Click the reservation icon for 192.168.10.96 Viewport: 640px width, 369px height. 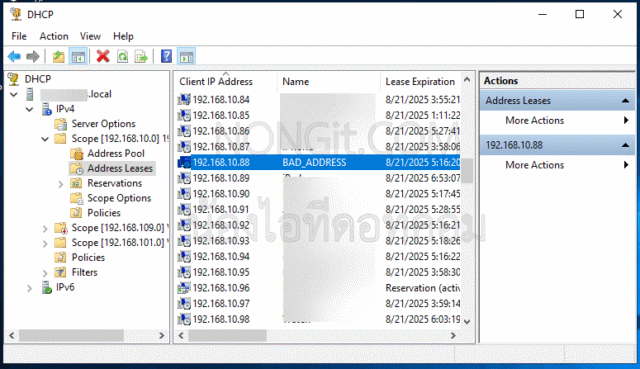tap(184, 288)
